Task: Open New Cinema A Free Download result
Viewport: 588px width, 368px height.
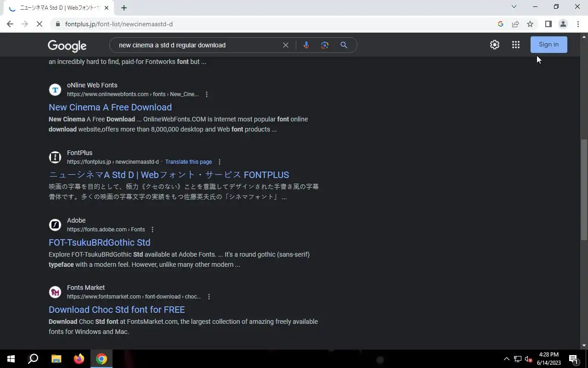Action: [x=110, y=107]
